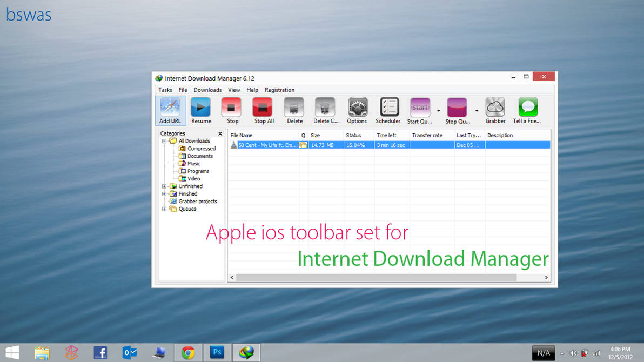Open the Downloads menu

click(x=207, y=90)
